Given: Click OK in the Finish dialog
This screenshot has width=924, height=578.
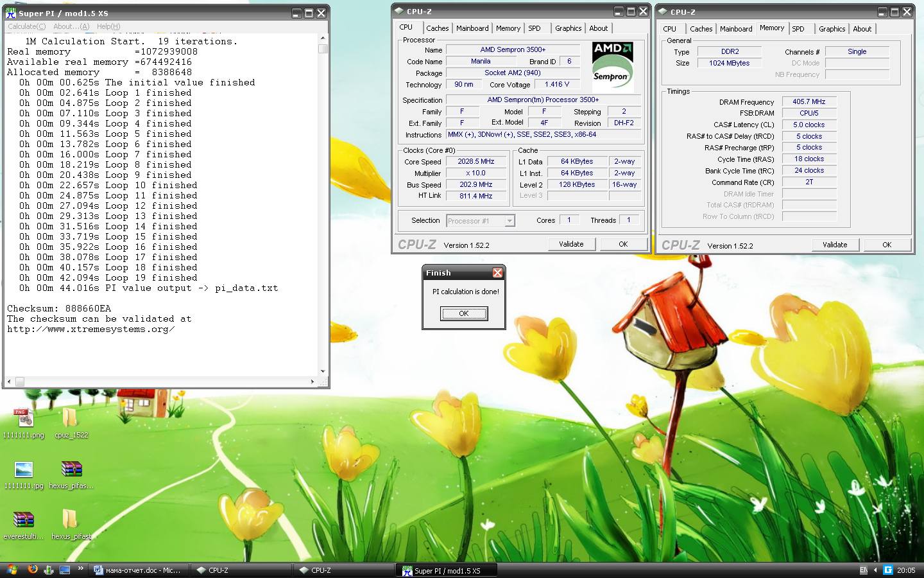Looking at the screenshot, I should click(463, 313).
